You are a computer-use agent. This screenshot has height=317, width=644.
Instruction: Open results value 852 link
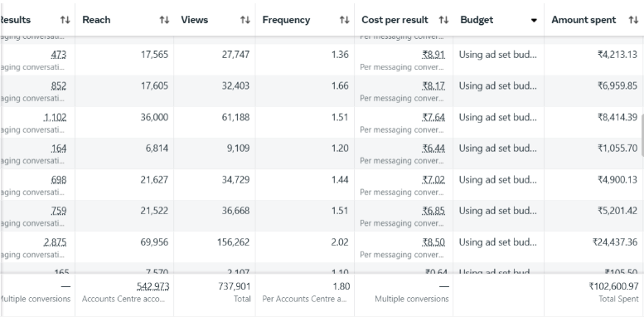pos(58,86)
